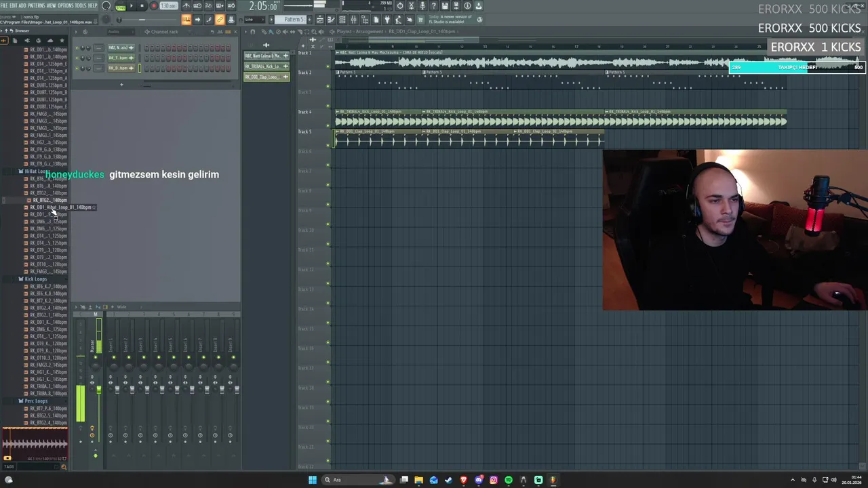Toggle the metronome button
The image size is (868, 488).
186,5
